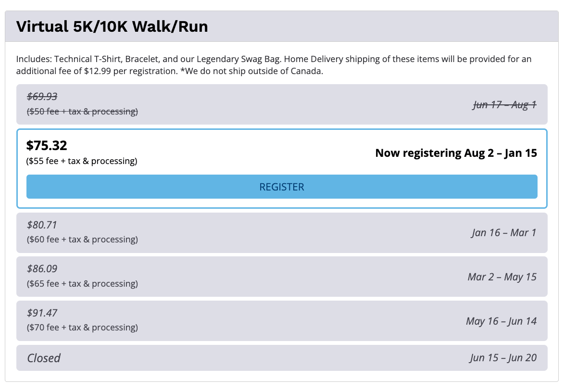Select the Jun 15 – Jun 20 date range
Image resolution: width=564 pixels, height=392 pixels.
tap(503, 358)
